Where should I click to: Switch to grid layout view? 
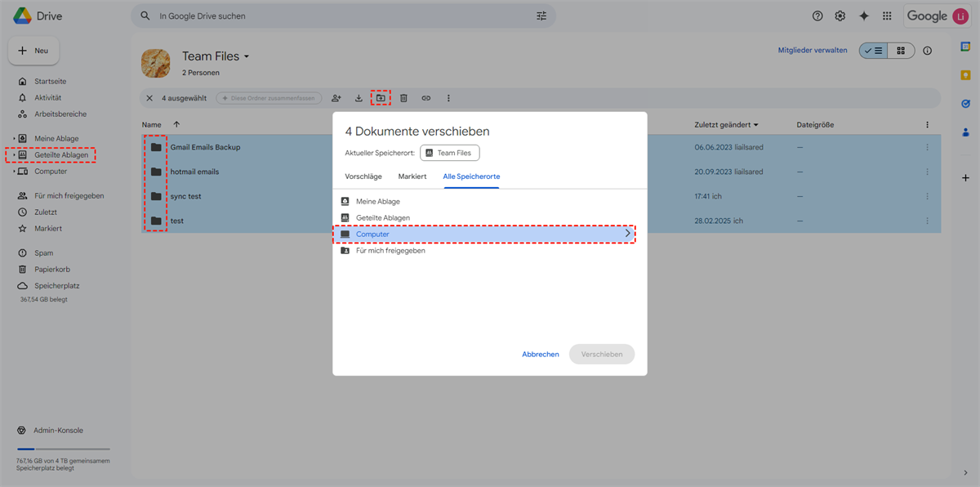coord(901,51)
